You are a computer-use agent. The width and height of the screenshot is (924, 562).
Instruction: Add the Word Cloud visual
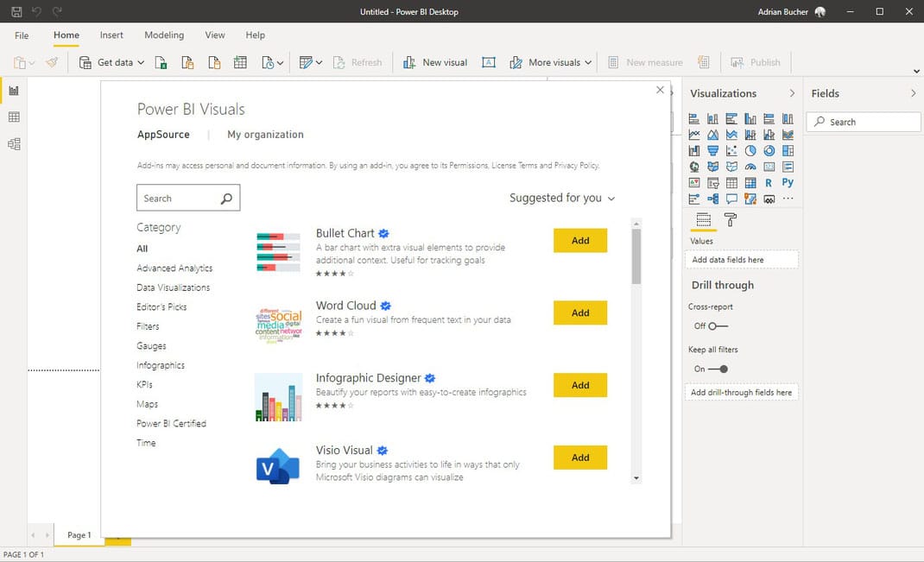[x=580, y=313]
